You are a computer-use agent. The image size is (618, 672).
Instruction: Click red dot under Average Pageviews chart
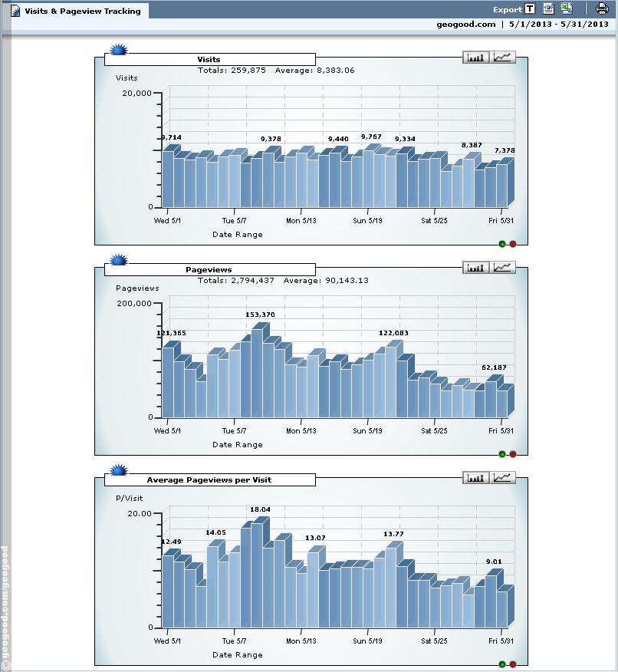(513, 664)
